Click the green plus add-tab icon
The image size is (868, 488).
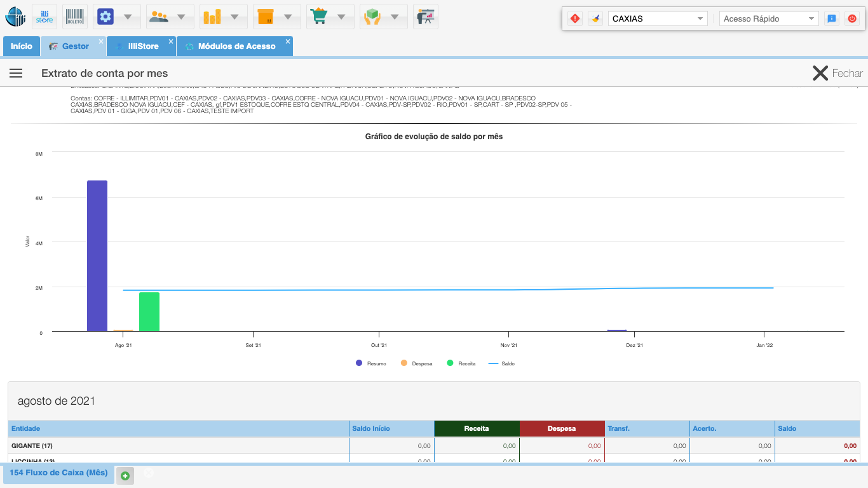pos(125,475)
